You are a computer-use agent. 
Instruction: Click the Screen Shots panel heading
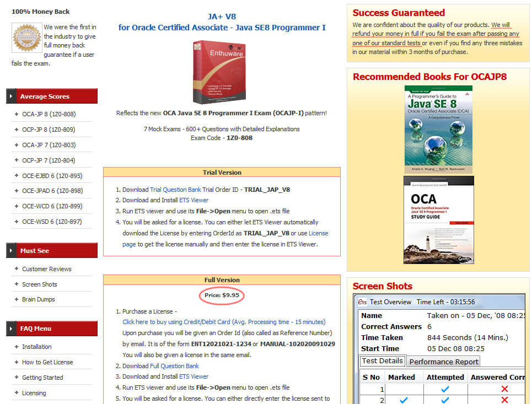(383, 286)
